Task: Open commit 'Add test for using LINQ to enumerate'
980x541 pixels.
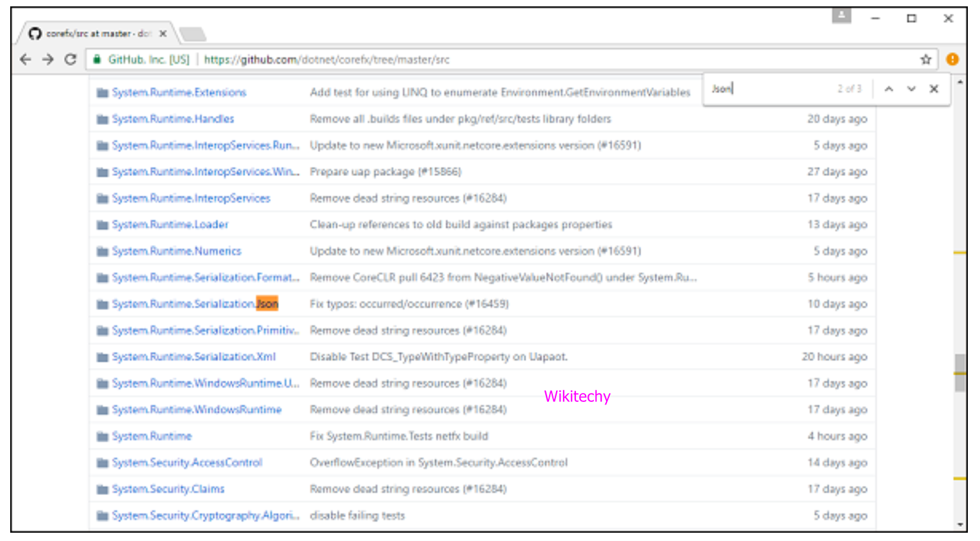Action: tap(500, 93)
